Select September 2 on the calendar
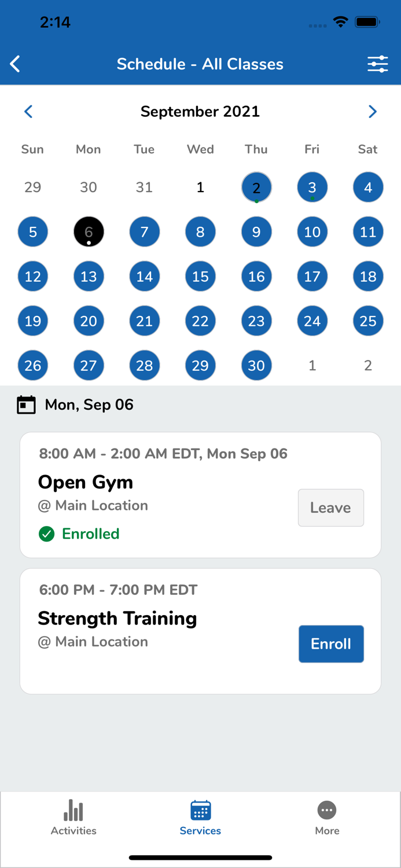401x868 pixels. pyautogui.click(x=256, y=187)
